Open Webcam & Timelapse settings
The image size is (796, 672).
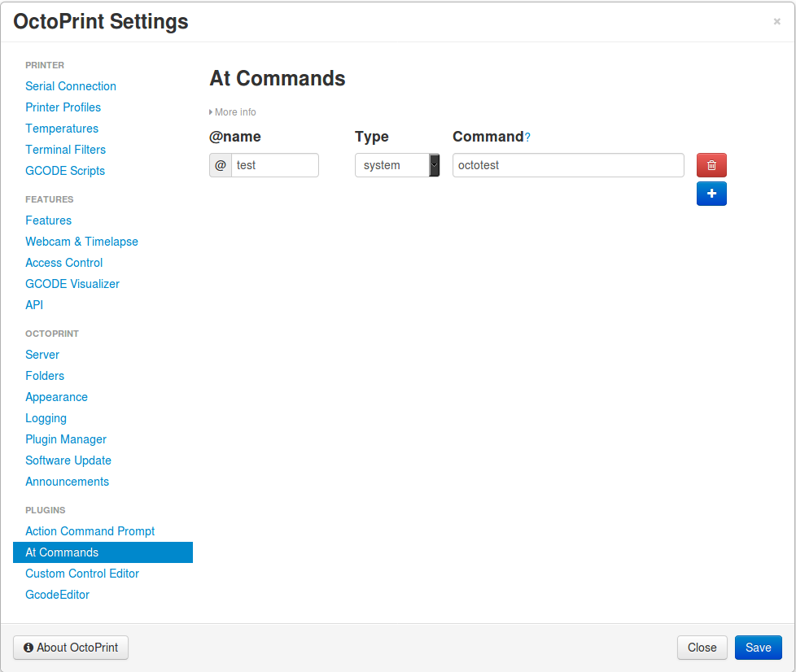81,242
